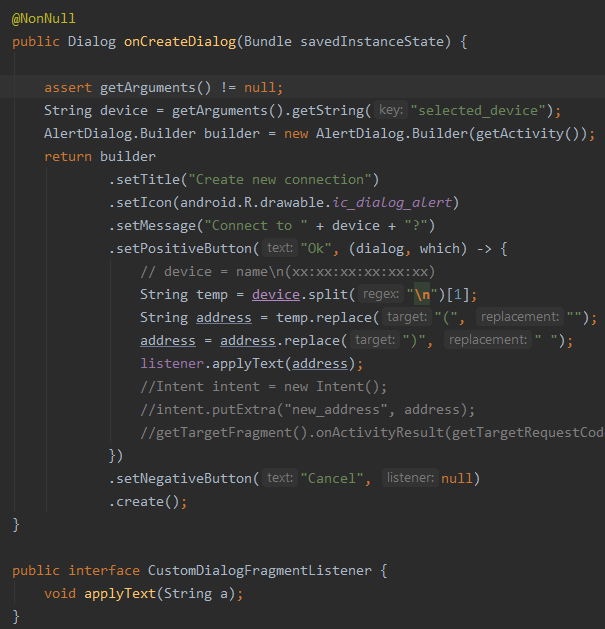Click the [1] array index
Image resolution: width=605 pixels, height=629 pixels.
coord(457,294)
